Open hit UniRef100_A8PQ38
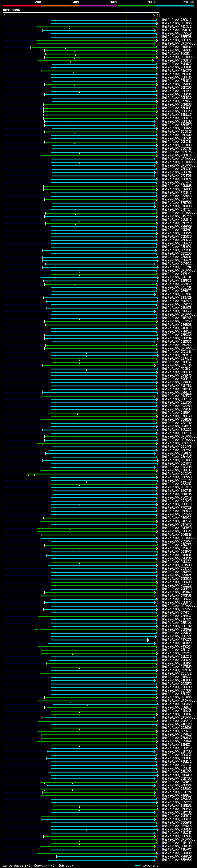The image size is (197, 868). pos(176,829)
